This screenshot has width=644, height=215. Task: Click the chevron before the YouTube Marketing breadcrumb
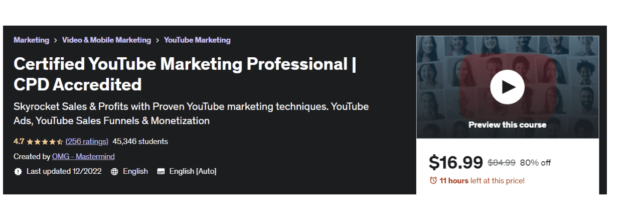tap(157, 40)
